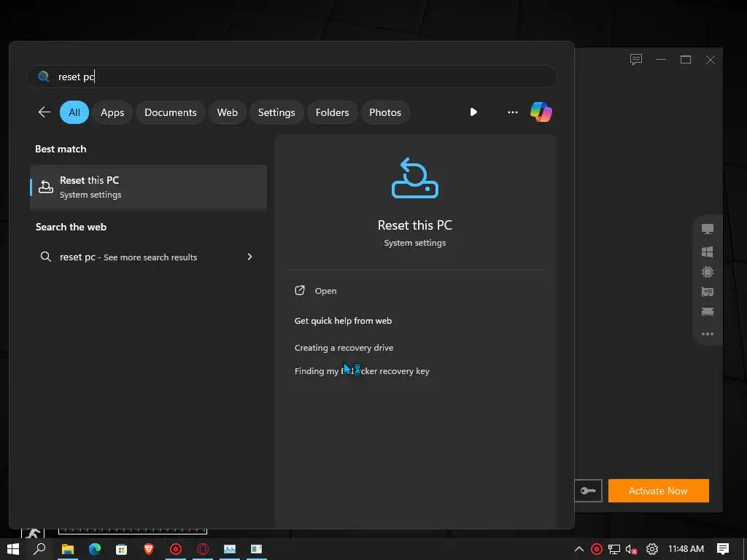Click 'reset pc - See more search results'
Viewport: 747px width, 560px height.
(x=128, y=257)
